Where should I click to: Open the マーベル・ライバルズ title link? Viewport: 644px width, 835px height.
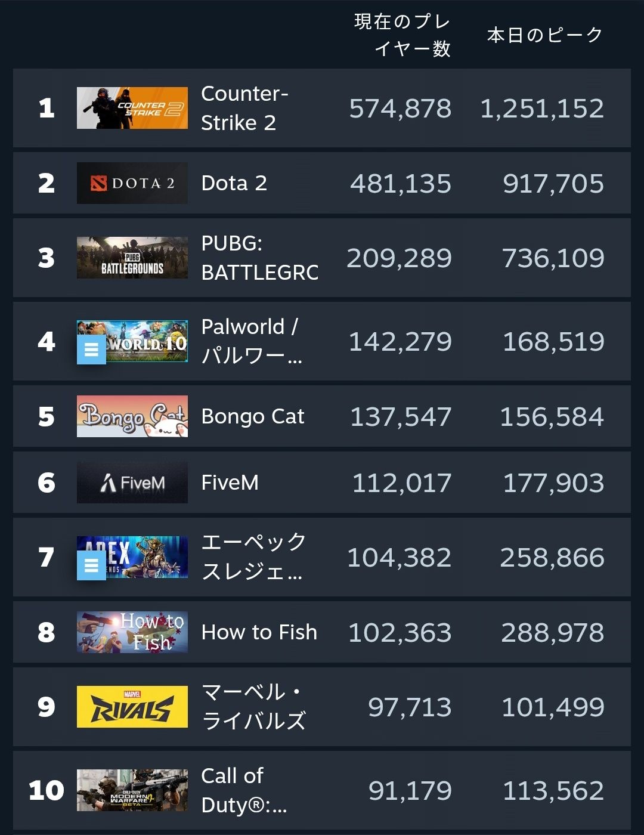(254, 707)
